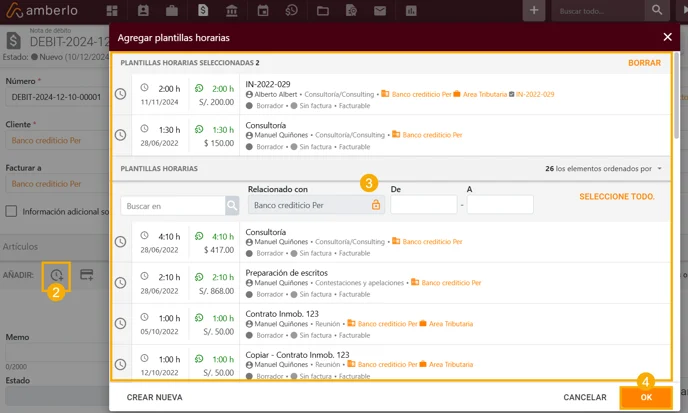Click the 'Buscar todo...' global search box
Viewport: 688px width, 413px height.
[x=598, y=11]
